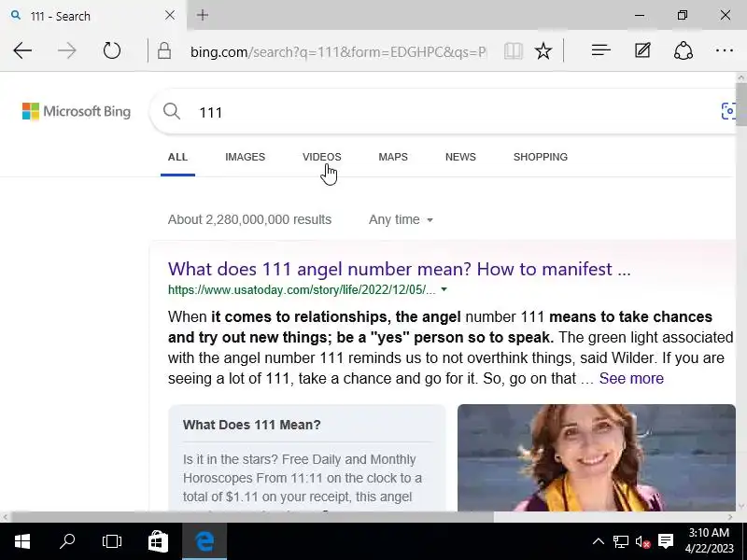Show hidden system tray icons

(x=599, y=541)
